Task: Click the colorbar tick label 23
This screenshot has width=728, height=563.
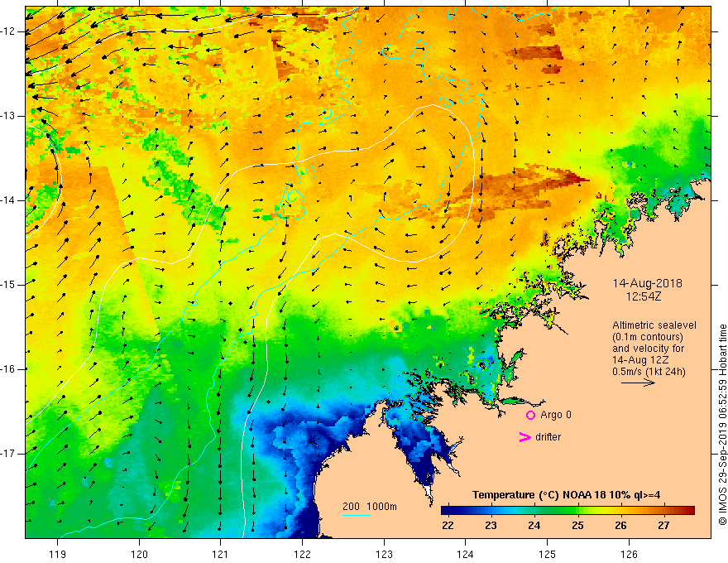Action: pos(491,526)
